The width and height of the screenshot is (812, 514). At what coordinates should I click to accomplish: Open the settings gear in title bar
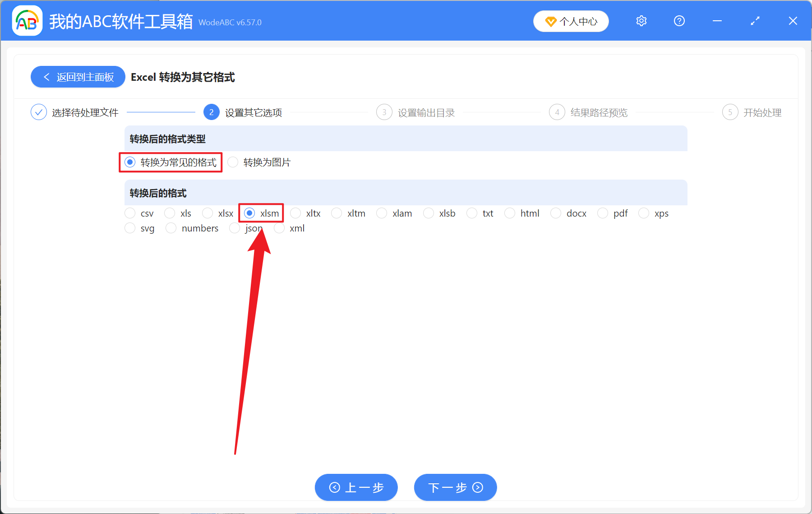click(x=641, y=21)
